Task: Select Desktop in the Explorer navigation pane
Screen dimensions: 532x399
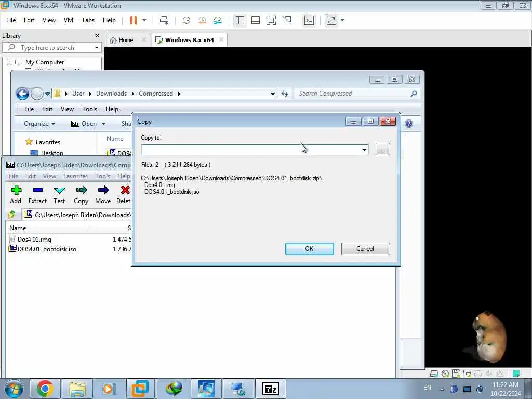Action: point(52,153)
